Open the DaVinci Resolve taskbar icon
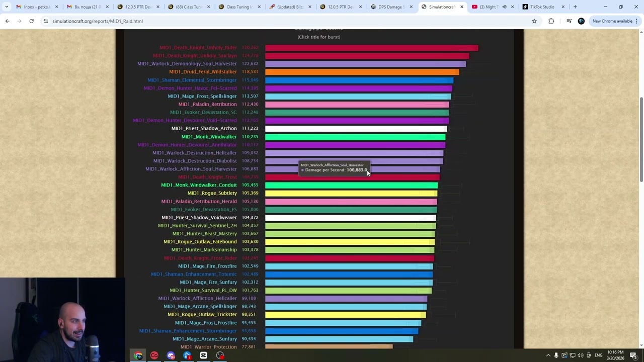Screen dimensions: 644x362 click(220, 355)
